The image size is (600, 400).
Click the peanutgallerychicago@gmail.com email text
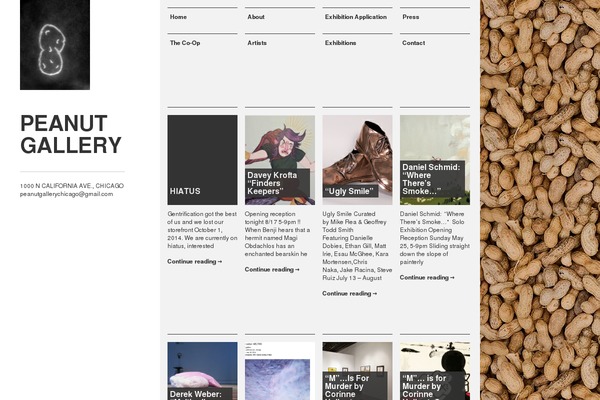(66, 194)
